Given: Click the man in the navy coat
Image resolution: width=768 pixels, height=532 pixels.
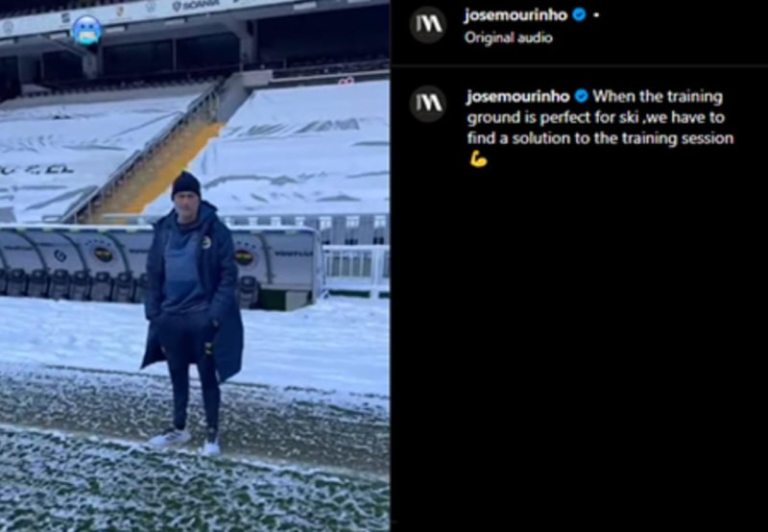Looking at the screenshot, I should (194, 312).
